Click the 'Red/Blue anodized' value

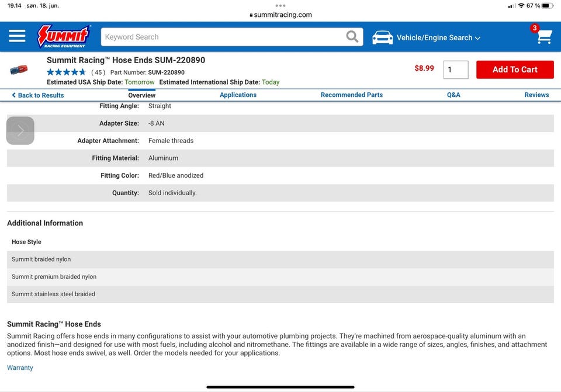(x=176, y=176)
